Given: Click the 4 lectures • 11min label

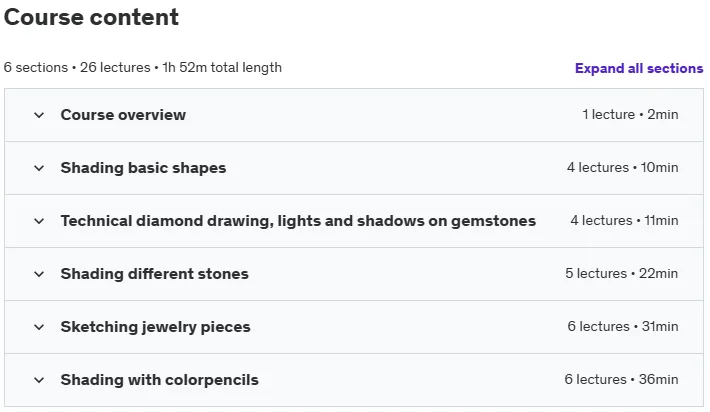Looking at the screenshot, I should (624, 220).
